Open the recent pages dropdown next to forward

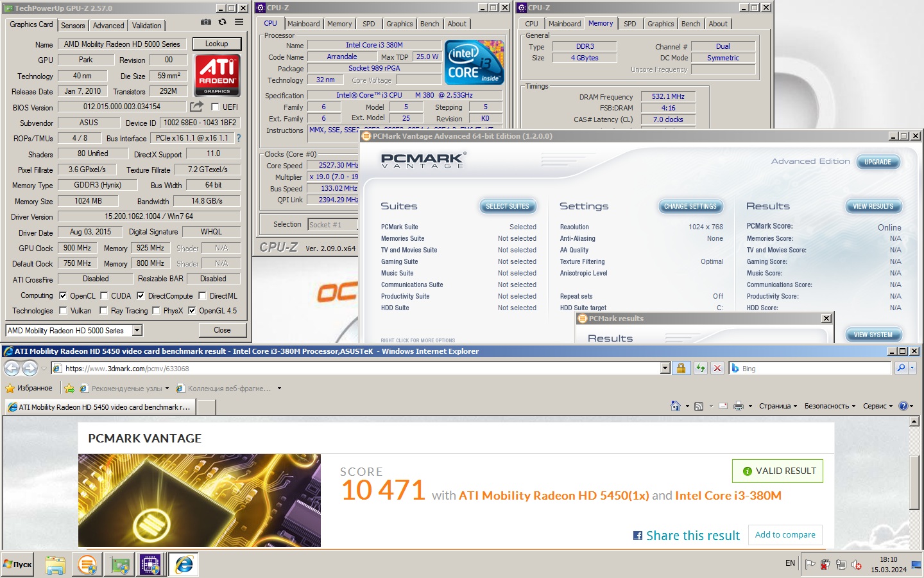44,369
